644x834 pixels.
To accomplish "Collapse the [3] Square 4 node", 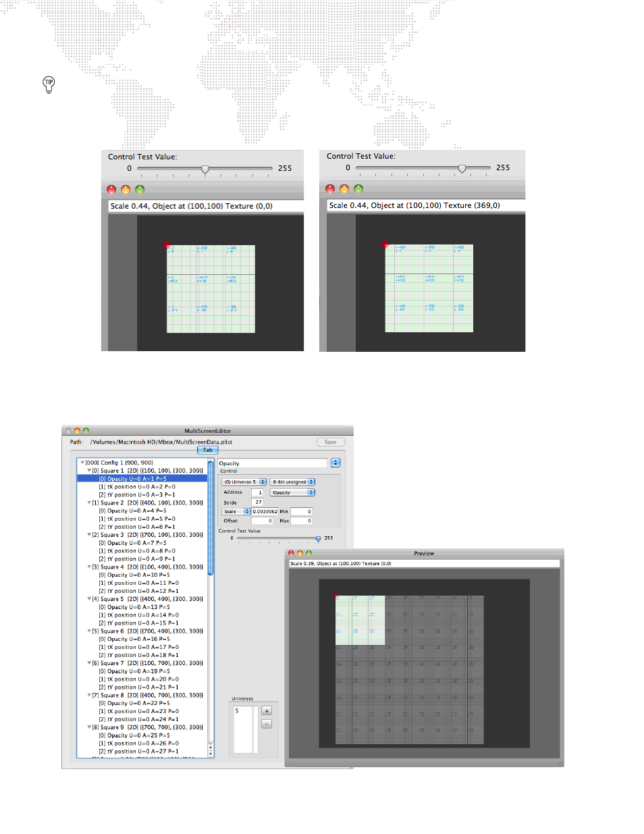I will coord(89,567).
